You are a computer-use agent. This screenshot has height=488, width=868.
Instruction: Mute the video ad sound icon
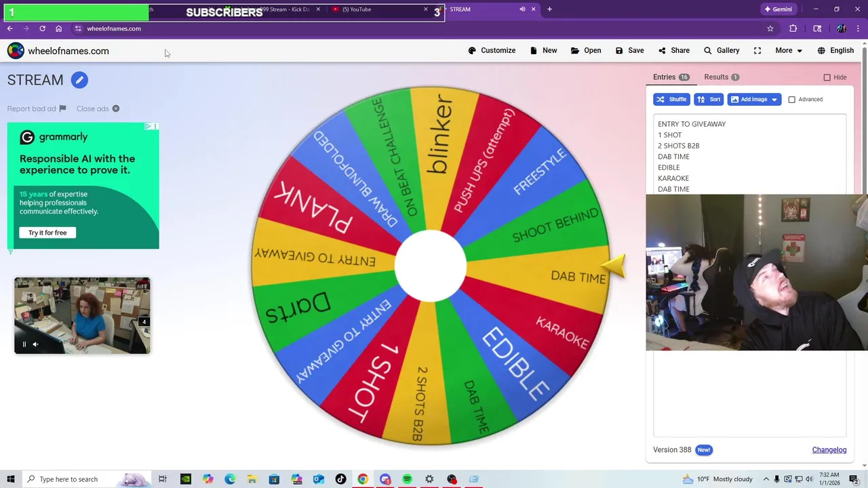click(x=36, y=344)
